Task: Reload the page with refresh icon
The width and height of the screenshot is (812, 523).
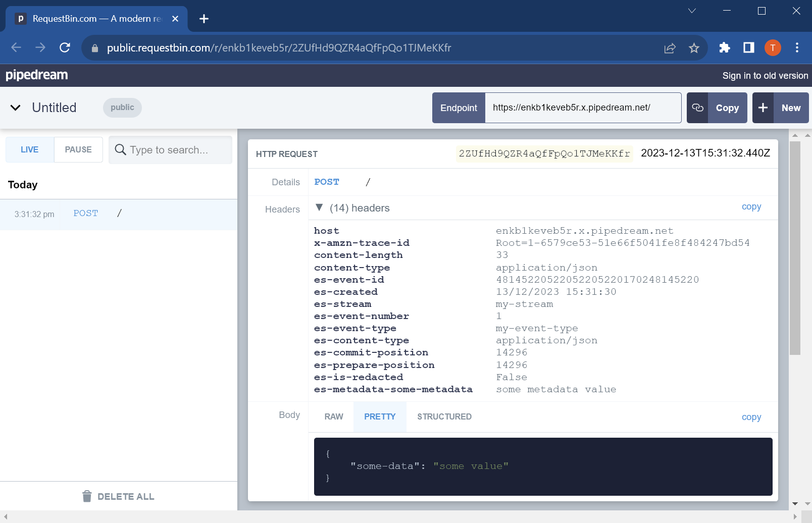Action: coord(65,47)
